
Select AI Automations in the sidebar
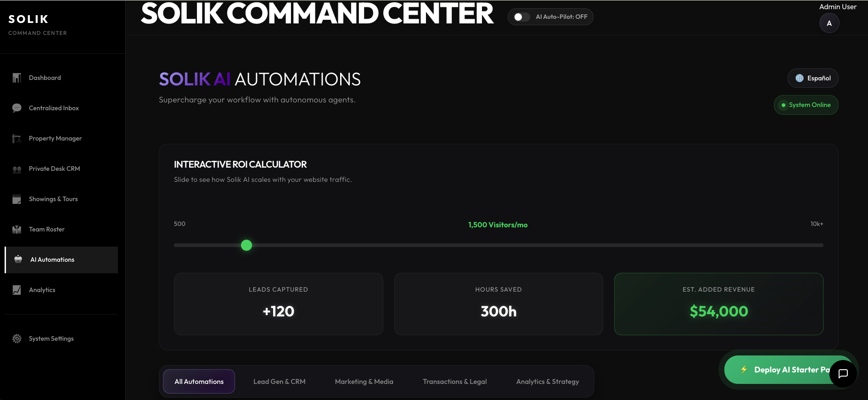62,260
